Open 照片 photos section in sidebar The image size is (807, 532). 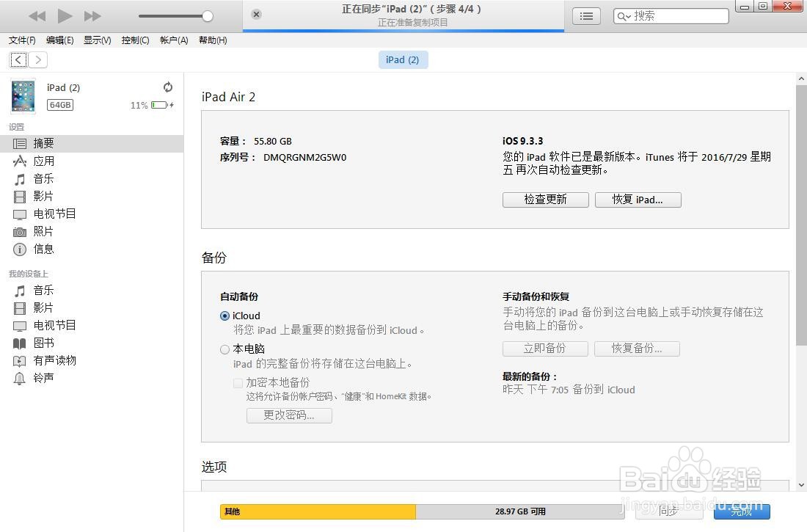[92, 231]
